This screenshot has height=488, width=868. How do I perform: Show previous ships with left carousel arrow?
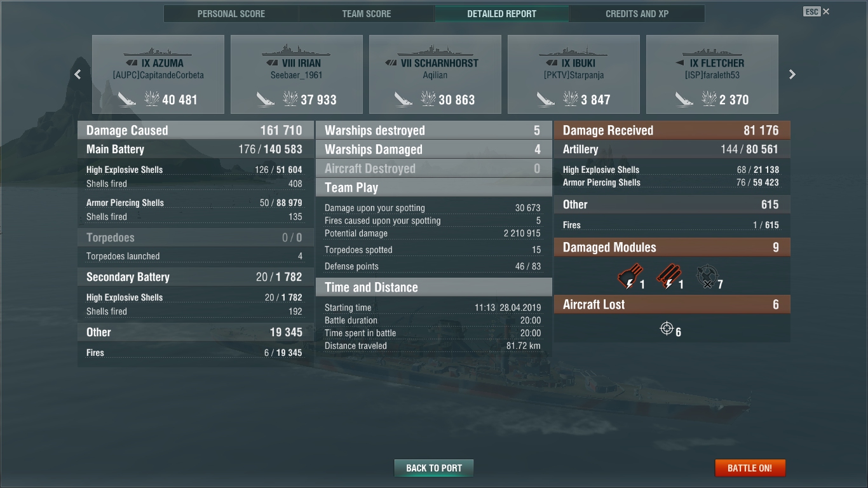tap(78, 74)
